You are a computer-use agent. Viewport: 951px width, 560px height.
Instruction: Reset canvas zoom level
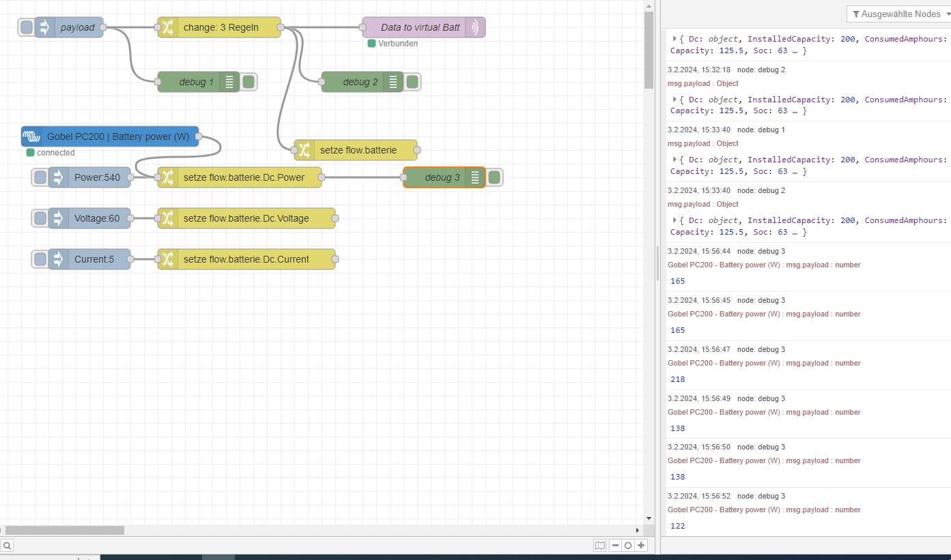tap(628, 546)
